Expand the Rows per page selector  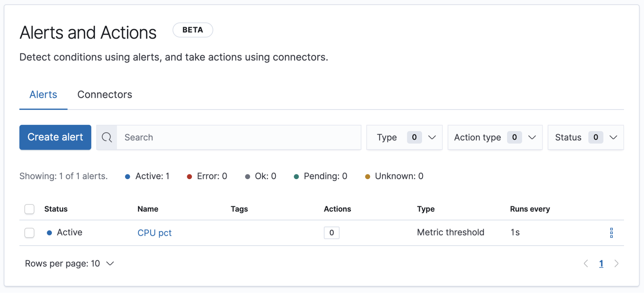(70, 263)
